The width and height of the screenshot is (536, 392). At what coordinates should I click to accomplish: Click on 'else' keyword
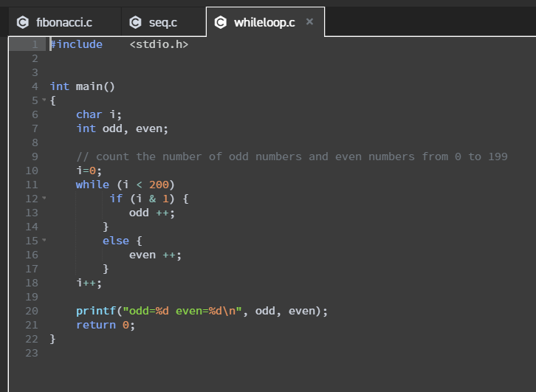click(115, 241)
